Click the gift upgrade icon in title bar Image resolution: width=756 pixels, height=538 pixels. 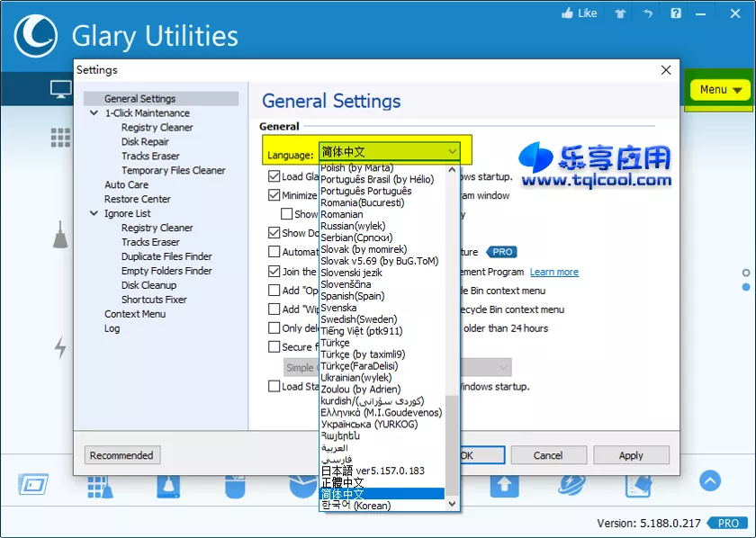click(x=619, y=13)
